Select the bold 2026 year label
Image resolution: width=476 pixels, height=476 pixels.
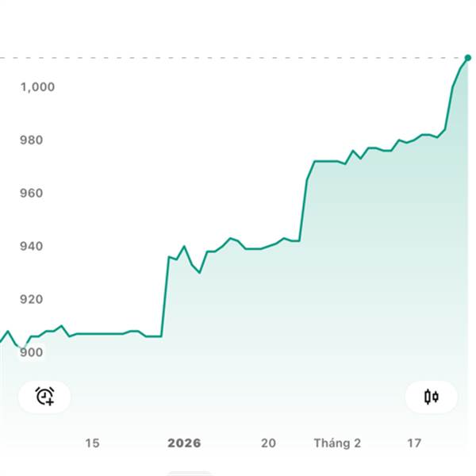184,443
